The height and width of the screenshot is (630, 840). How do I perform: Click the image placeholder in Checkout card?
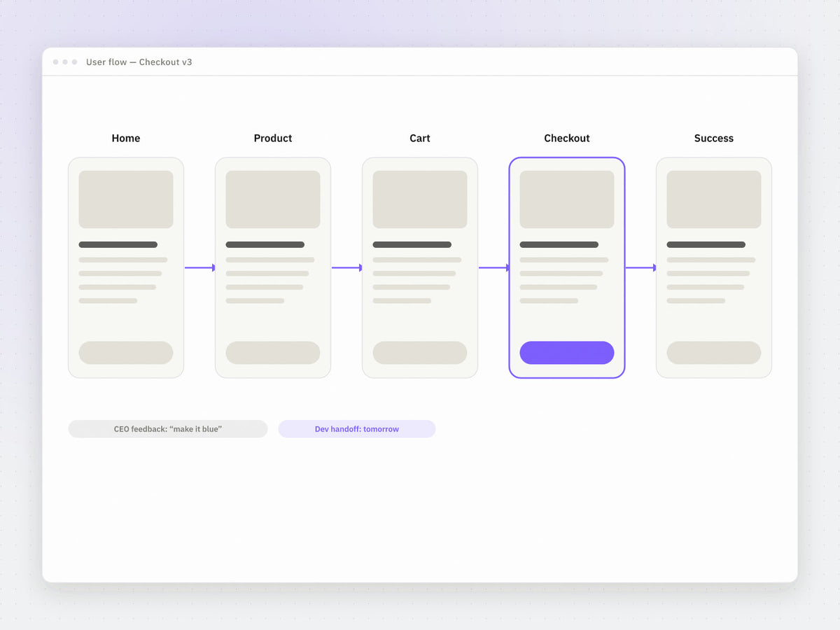click(x=567, y=199)
